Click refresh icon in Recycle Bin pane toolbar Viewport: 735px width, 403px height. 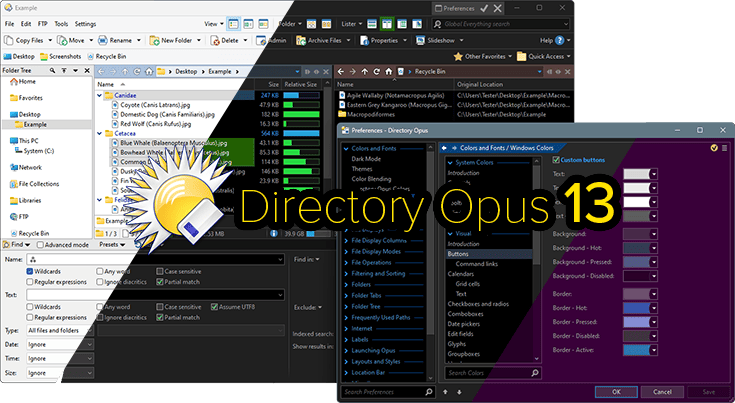376,72
